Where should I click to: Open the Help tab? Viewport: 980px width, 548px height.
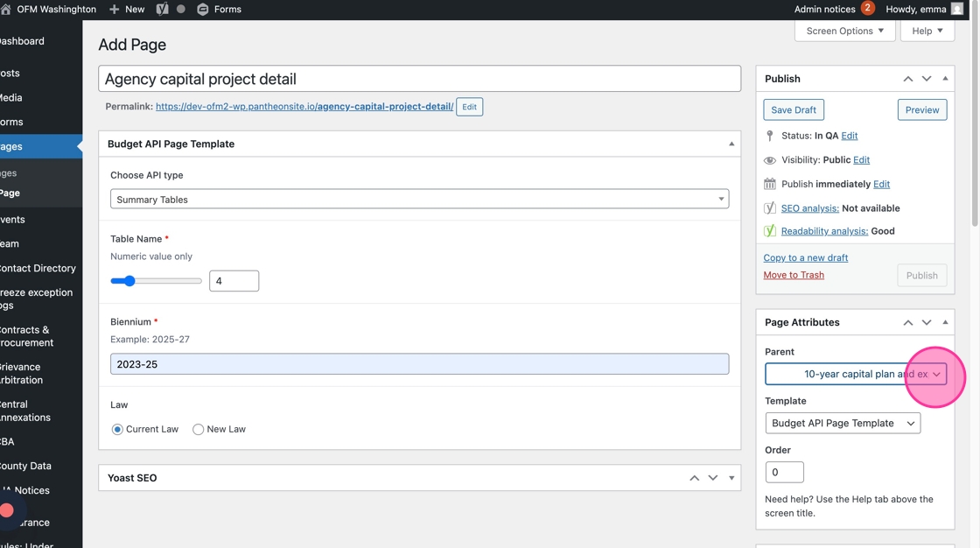coord(927,31)
